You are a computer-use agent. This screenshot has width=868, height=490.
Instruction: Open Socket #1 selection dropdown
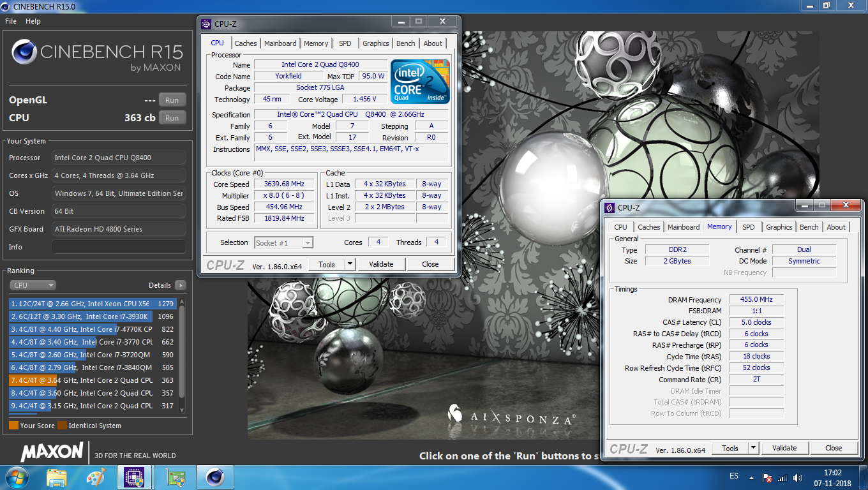[284, 242]
